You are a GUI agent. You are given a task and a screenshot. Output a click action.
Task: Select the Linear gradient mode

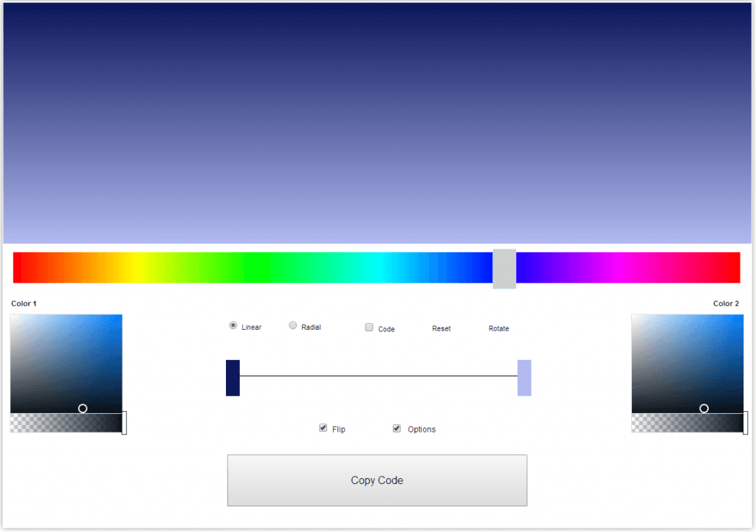pyautogui.click(x=233, y=325)
